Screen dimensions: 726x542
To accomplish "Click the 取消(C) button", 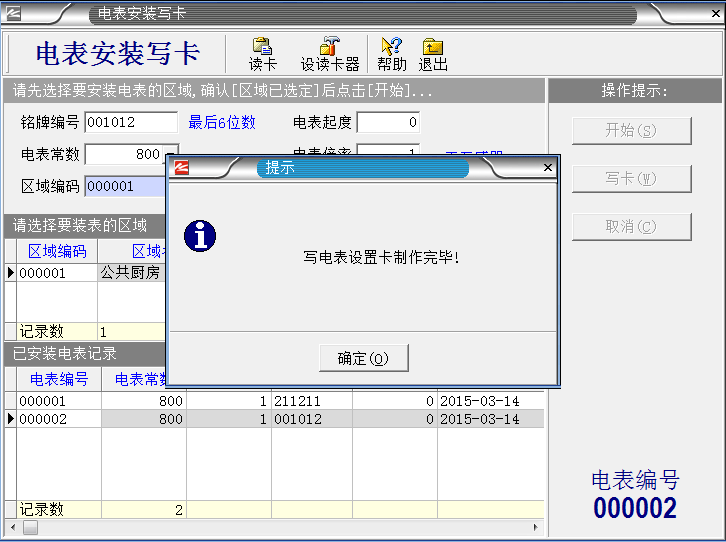I will point(631,226).
